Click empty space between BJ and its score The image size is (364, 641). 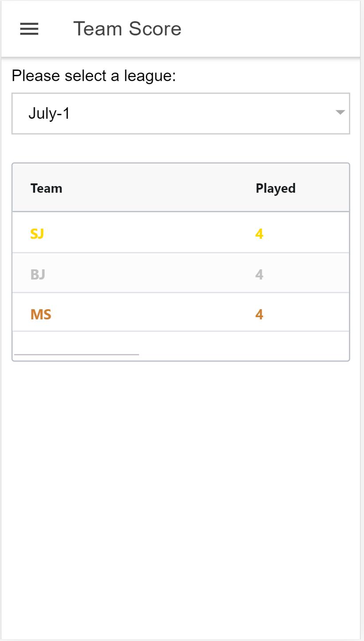(146, 275)
